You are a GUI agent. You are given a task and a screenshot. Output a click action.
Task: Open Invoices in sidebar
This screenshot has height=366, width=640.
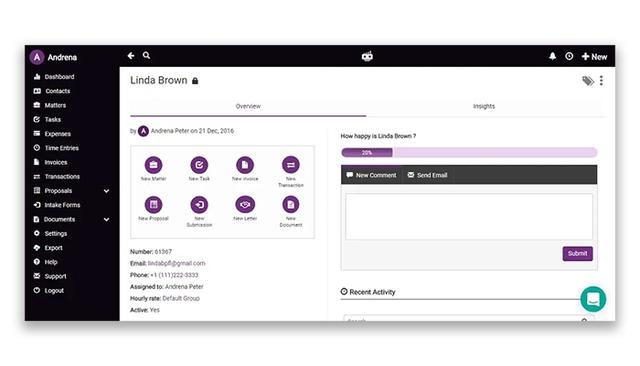click(56, 162)
